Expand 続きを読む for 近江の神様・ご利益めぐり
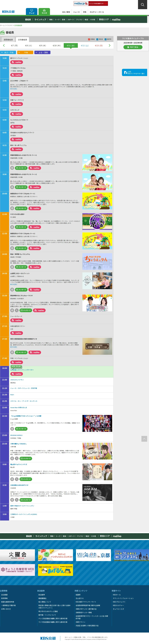149x644 pixels. (x=14, y=89)
